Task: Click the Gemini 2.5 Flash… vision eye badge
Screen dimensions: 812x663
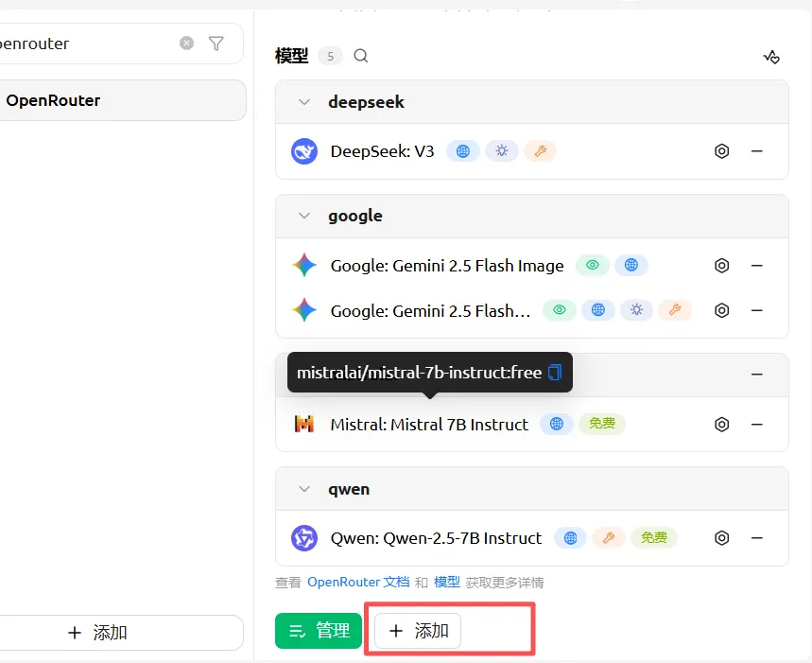Action: [560, 309]
